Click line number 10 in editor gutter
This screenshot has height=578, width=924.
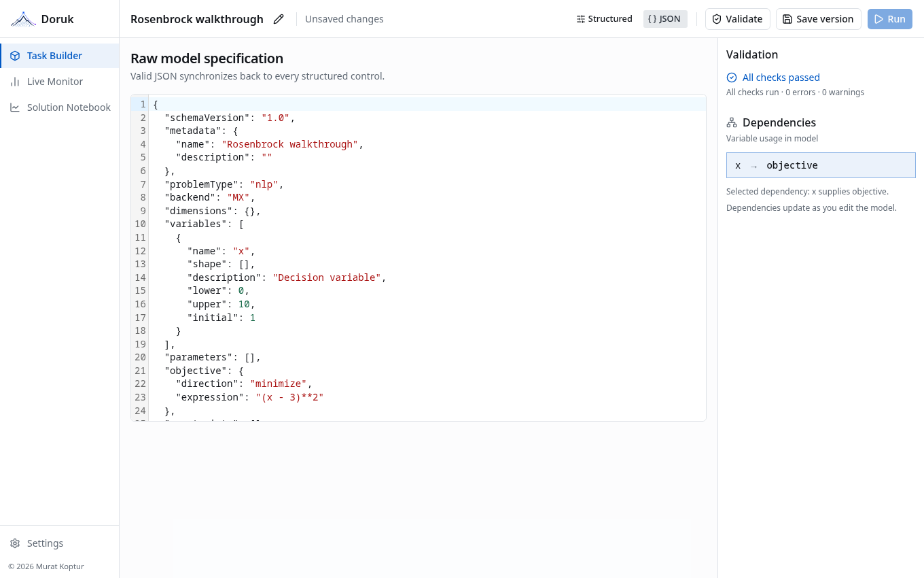tap(140, 224)
